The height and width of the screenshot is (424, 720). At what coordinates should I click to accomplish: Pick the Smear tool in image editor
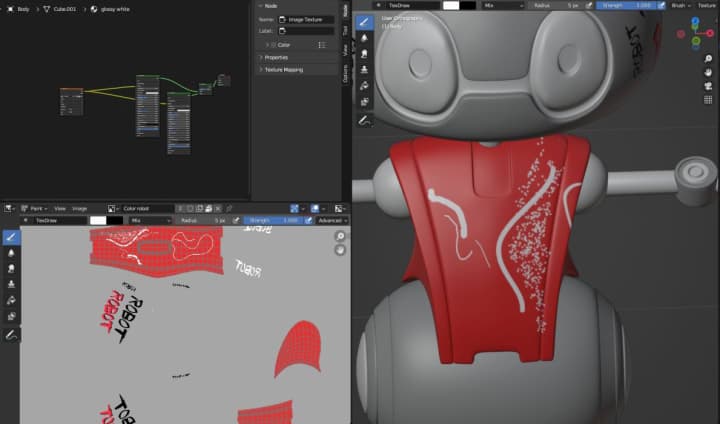coord(11,269)
